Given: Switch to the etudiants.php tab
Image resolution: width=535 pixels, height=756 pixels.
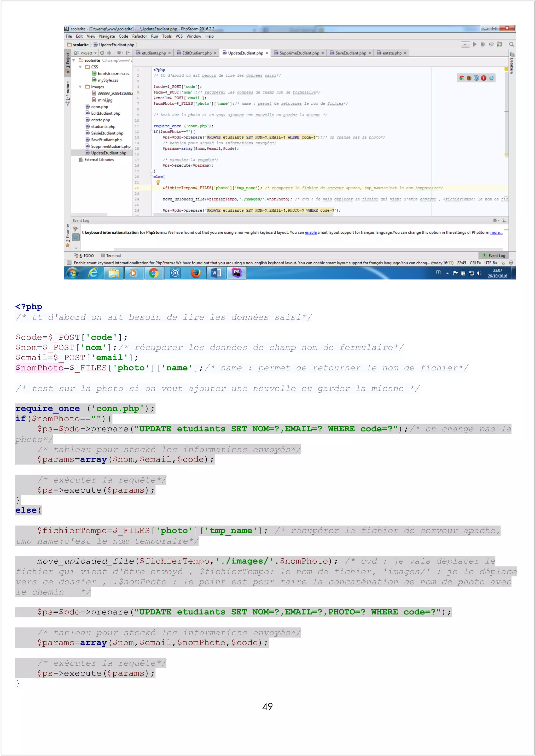Looking at the screenshot, I should coord(154,53).
